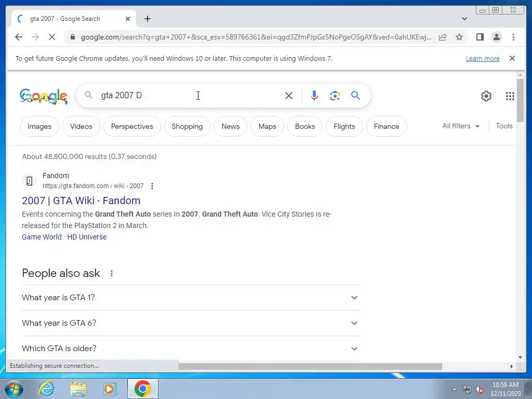
Task: Select the Shopping filter
Action: [187, 126]
